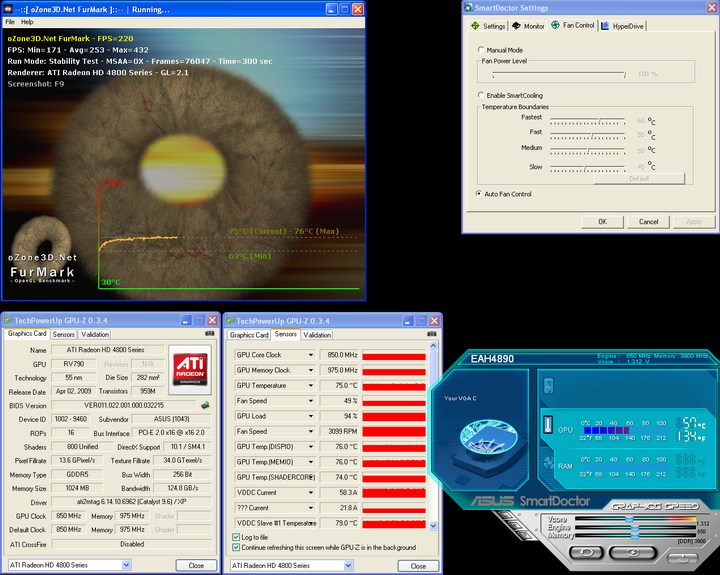The width and height of the screenshot is (720, 575).
Task: Click the Driver version field in GPU-Z
Action: click(x=131, y=502)
